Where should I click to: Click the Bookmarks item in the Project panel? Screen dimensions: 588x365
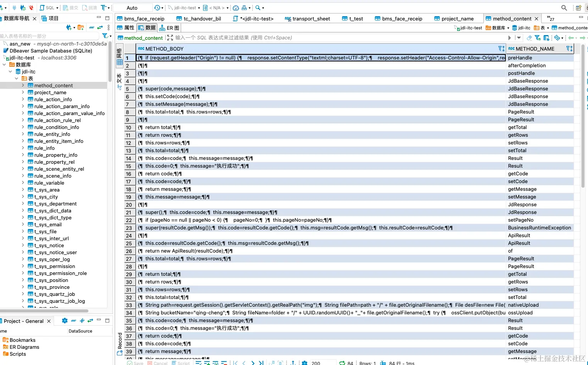point(19,340)
